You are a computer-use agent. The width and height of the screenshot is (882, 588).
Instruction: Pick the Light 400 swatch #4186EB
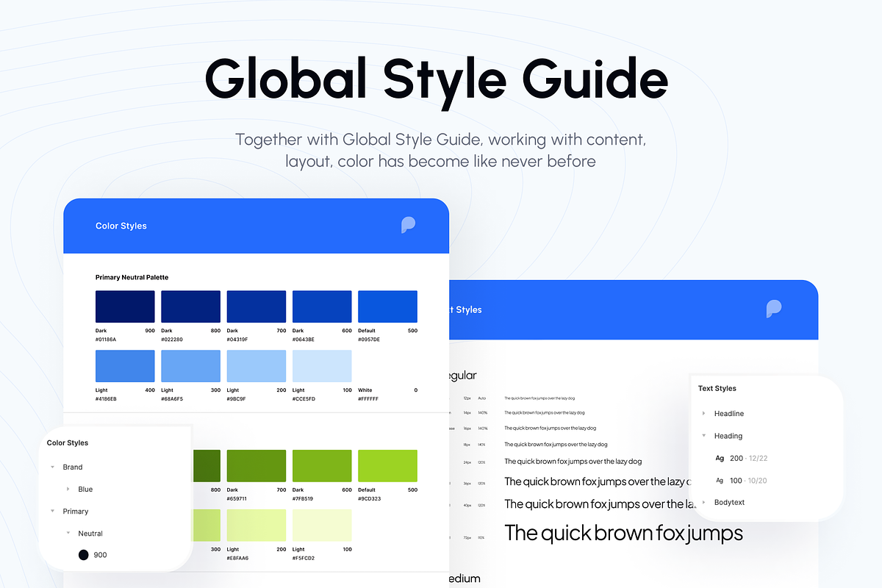(125, 366)
